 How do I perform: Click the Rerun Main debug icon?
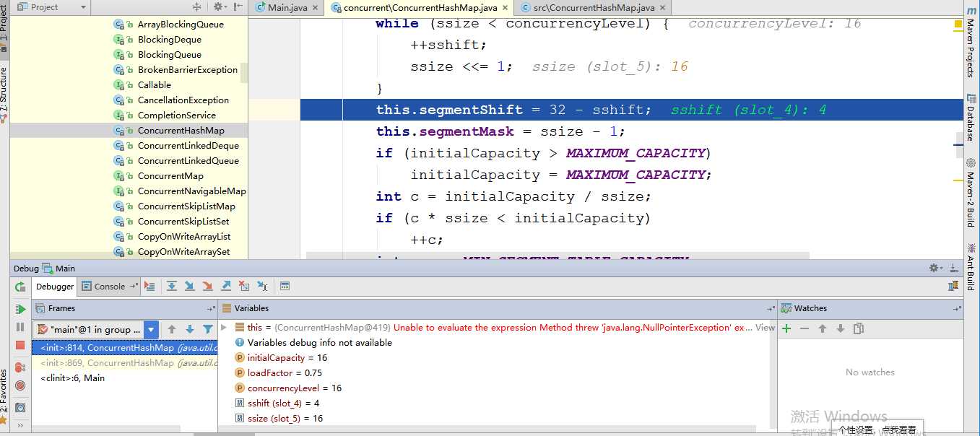coord(20,287)
